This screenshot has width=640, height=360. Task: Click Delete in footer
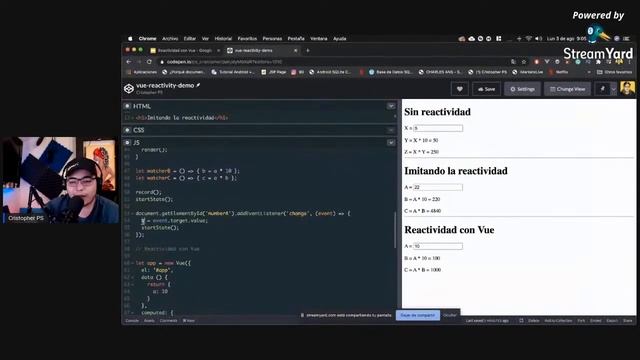tap(533, 321)
